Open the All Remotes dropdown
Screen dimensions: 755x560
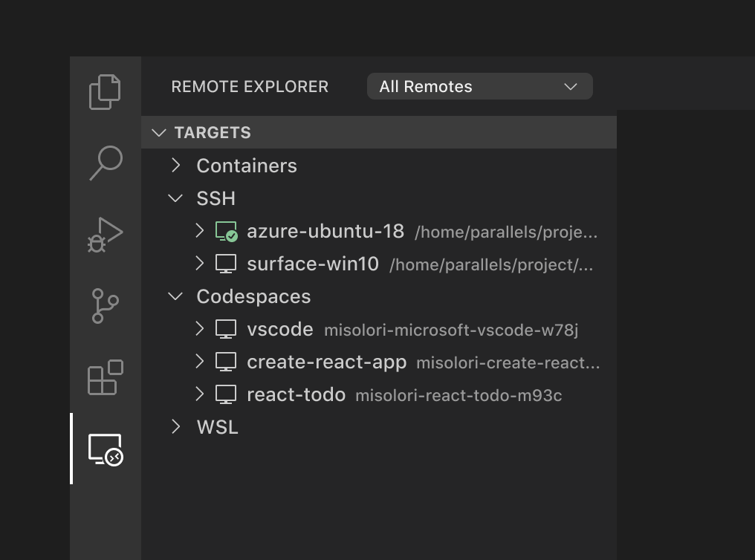coord(479,86)
